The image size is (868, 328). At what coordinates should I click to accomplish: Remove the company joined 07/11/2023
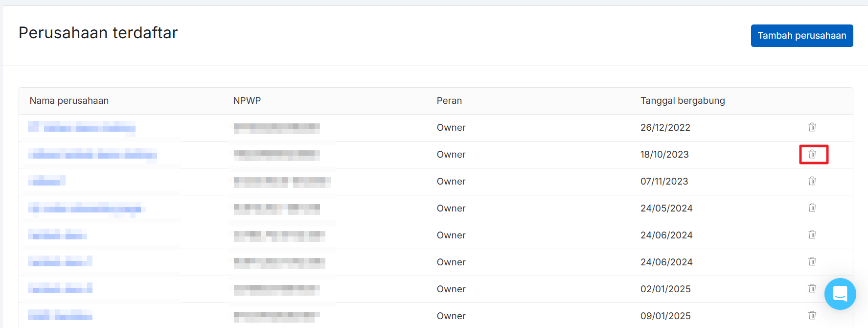(x=812, y=181)
